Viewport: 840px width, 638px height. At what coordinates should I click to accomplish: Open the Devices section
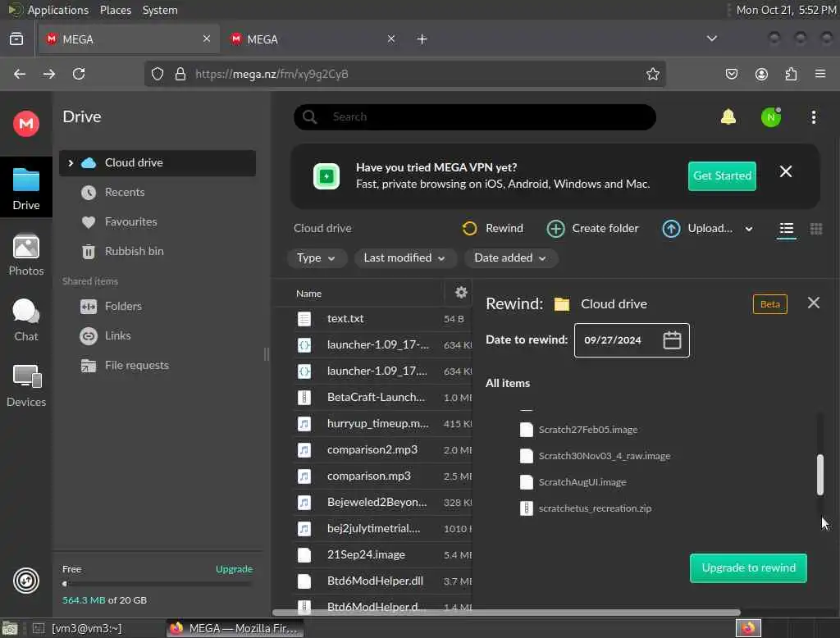pyautogui.click(x=25, y=385)
